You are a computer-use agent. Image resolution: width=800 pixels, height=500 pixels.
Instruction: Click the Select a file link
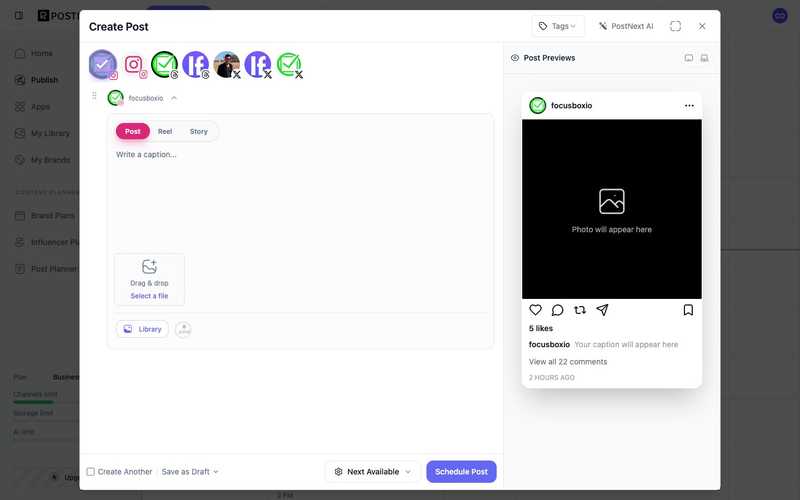click(149, 296)
